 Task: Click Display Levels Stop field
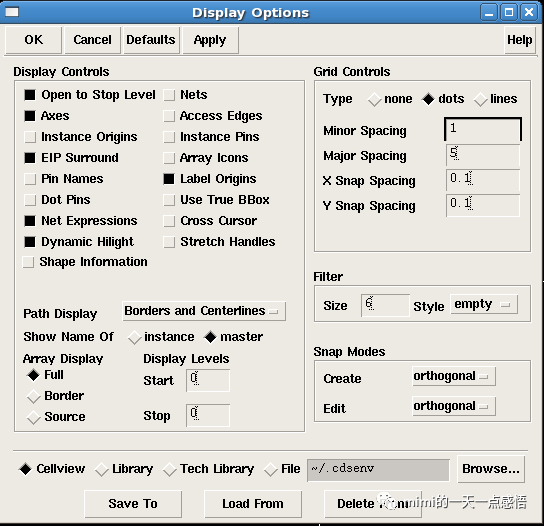[208, 415]
